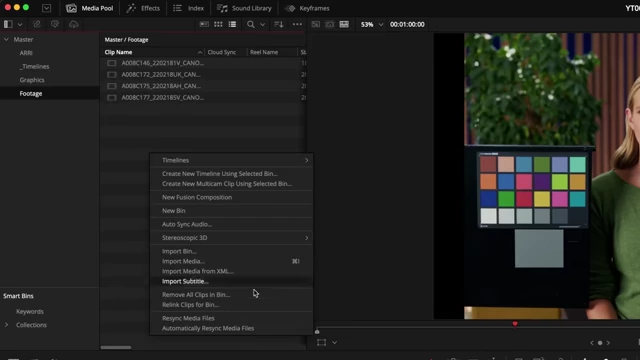This screenshot has width=640, height=360.
Task: Choose Import Media from context menu
Action: coord(231,261)
